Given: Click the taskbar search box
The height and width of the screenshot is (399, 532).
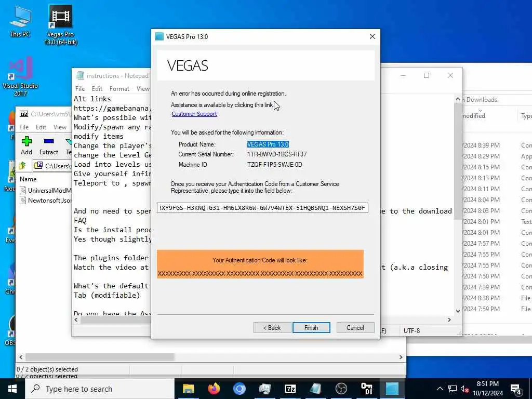Looking at the screenshot, I should pyautogui.click(x=100, y=389).
